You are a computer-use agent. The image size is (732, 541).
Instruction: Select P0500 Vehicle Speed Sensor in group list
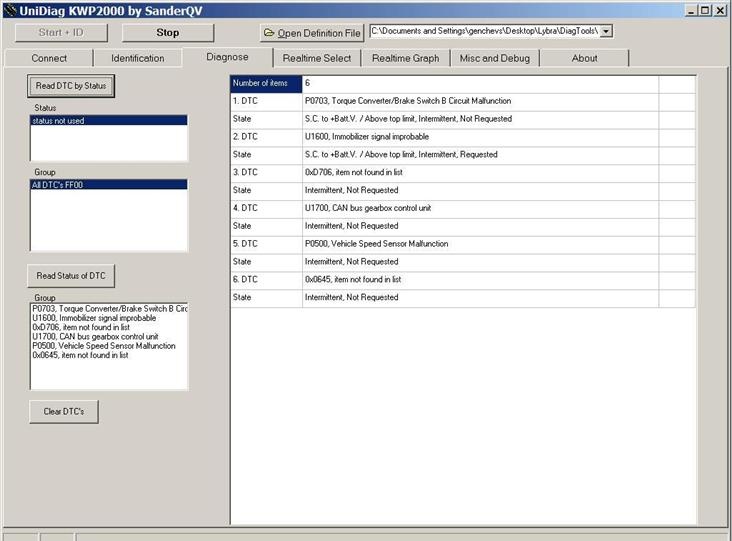coord(103,346)
